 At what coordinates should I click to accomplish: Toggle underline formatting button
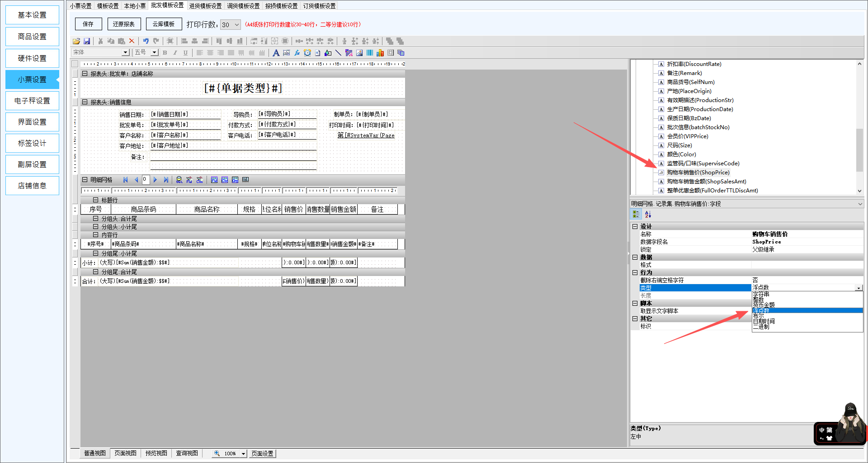[185, 53]
